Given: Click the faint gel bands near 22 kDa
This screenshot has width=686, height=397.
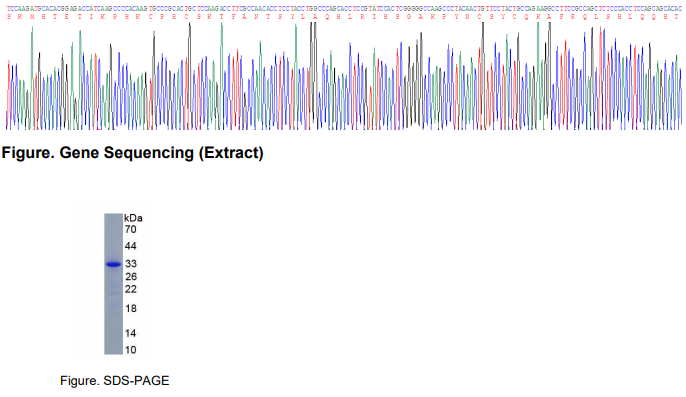Looking at the screenshot, I should coord(113,289).
